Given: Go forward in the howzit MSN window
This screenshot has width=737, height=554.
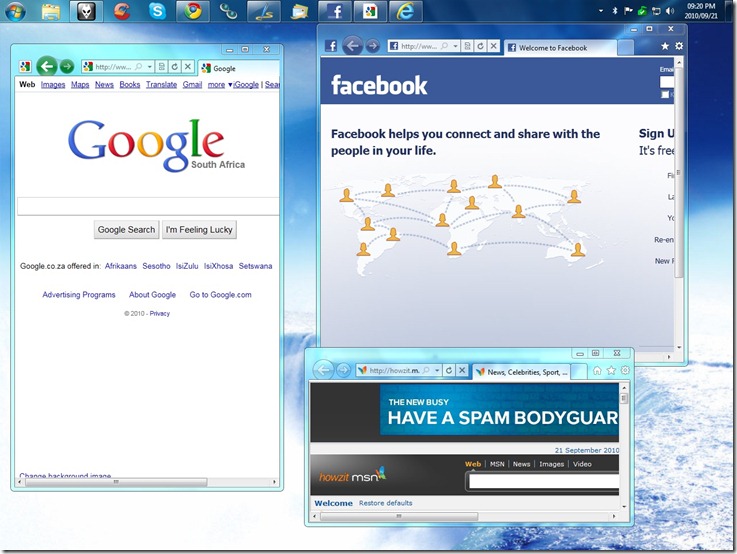Looking at the screenshot, I should [344, 370].
